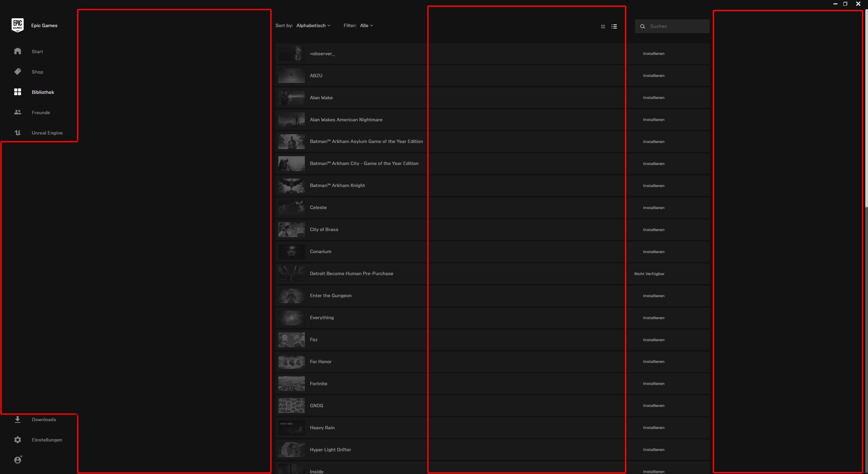The height and width of the screenshot is (474, 868).
Task: Select Bibliothek in the sidebar
Action: (43, 92)
